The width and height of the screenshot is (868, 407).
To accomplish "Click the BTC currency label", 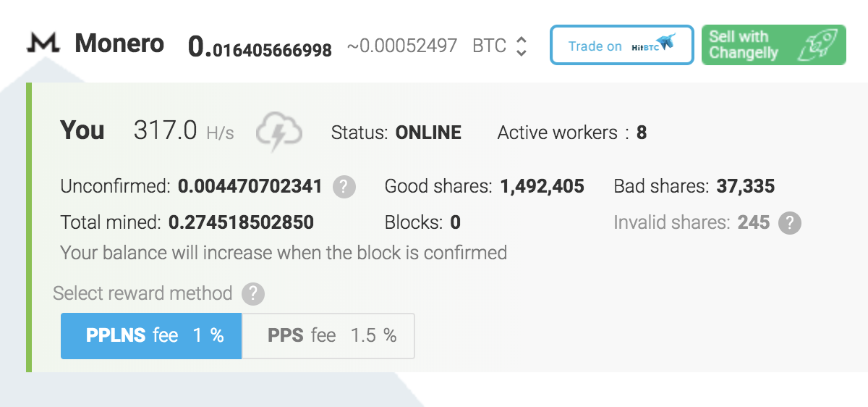I will point(489,46).
